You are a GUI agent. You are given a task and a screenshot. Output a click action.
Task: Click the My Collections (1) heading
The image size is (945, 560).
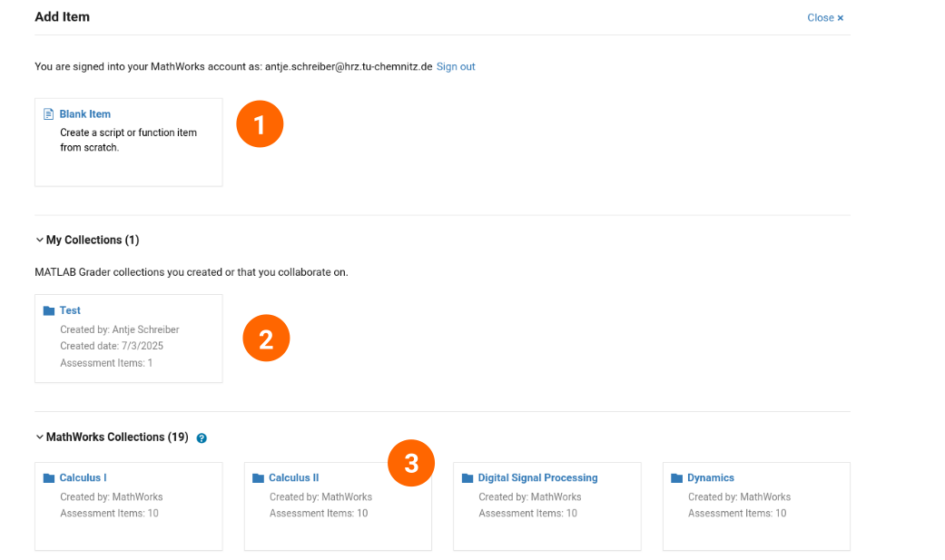[93, 240]
